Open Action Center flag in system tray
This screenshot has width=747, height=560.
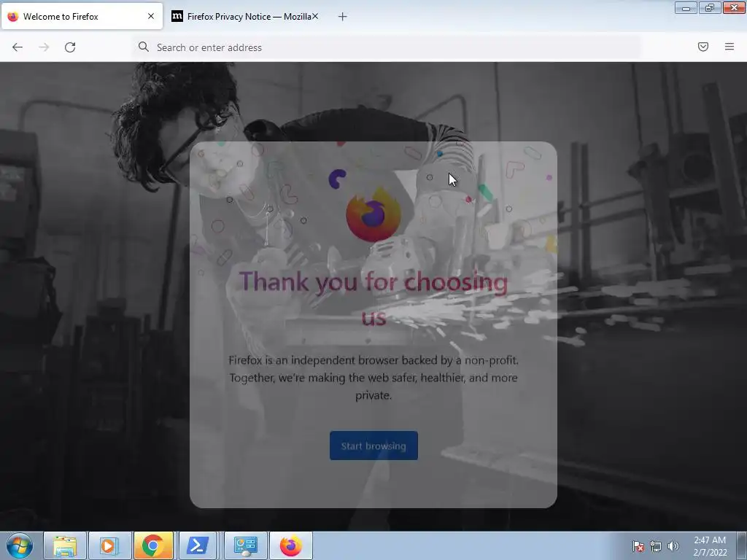click(638, 546)
